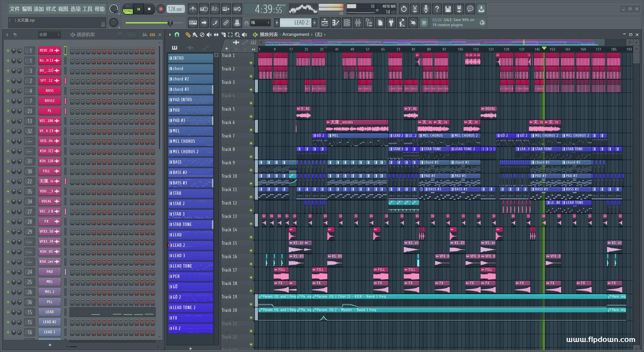Open the piano roll view icon
This screenshot has height=352, width=644.
pos(336,23)
